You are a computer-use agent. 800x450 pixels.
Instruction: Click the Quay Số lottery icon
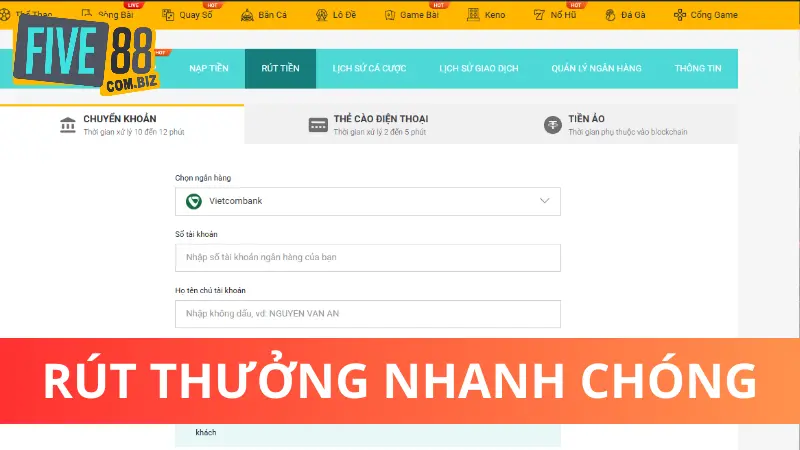click(168, 15)
